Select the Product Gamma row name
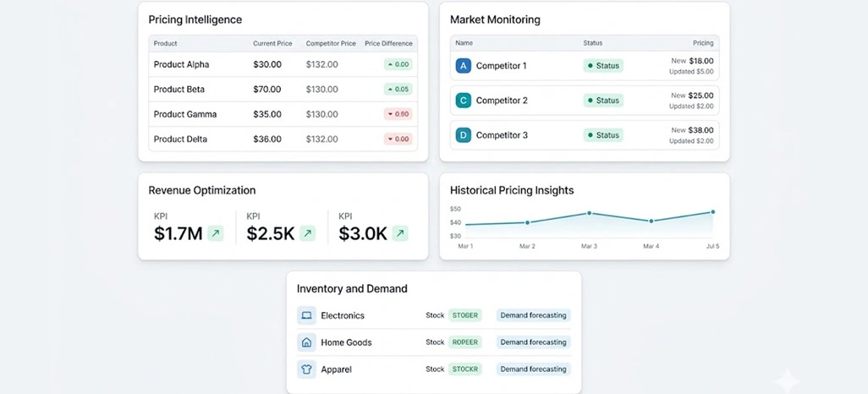868x394 pixels. [185, 114]
